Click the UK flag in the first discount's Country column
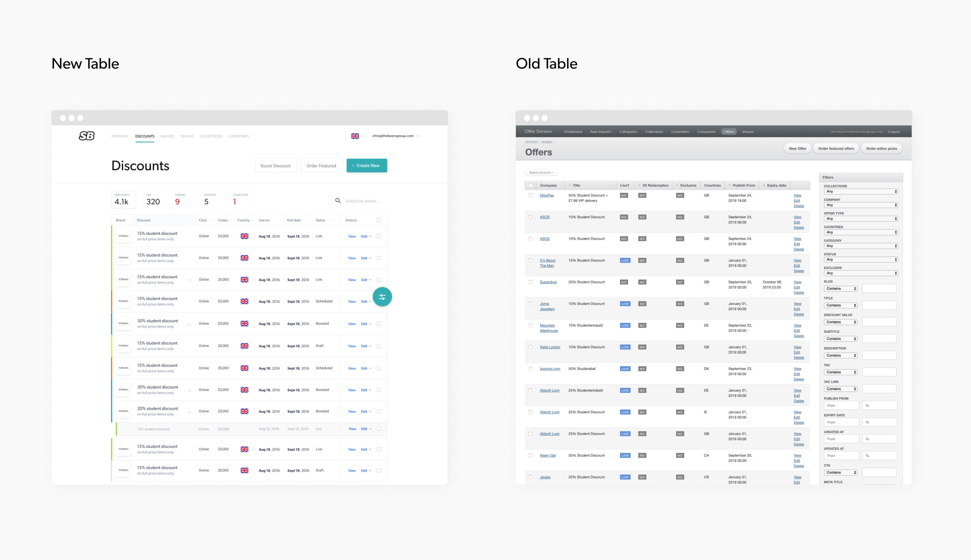Viewport: 971px width, 560px height. [245, 236]
